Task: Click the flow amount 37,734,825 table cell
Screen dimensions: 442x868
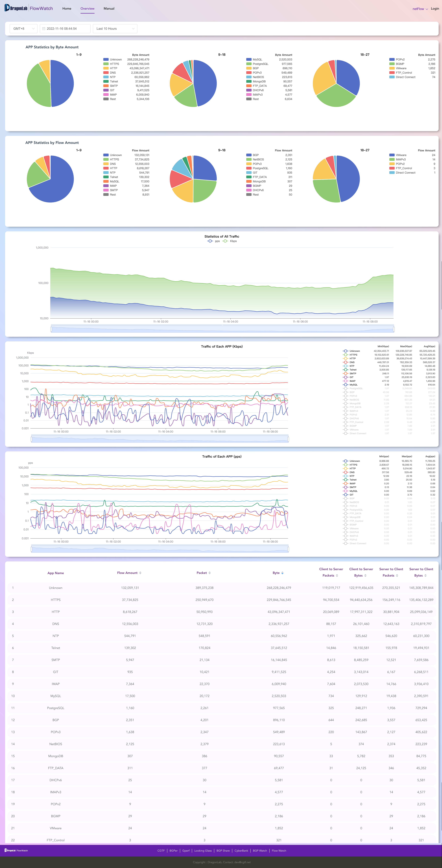Action: 130,600
